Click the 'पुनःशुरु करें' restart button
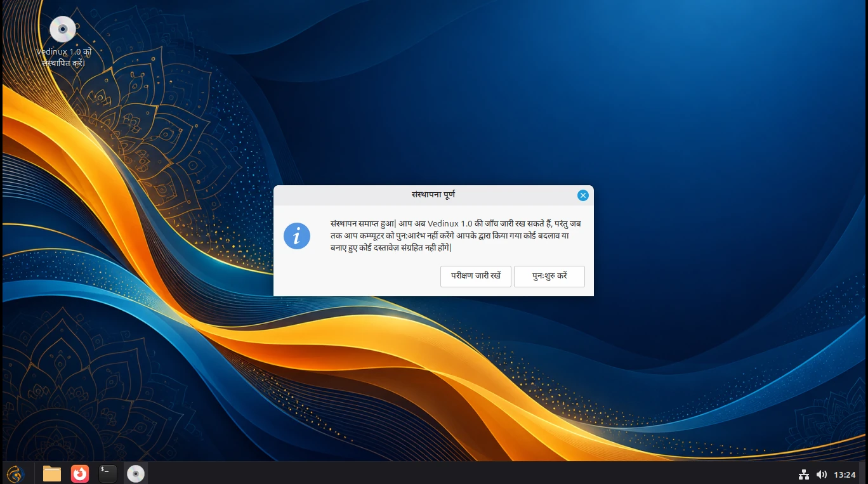Viewport: 868px width, 484px height. coord(549,277)
